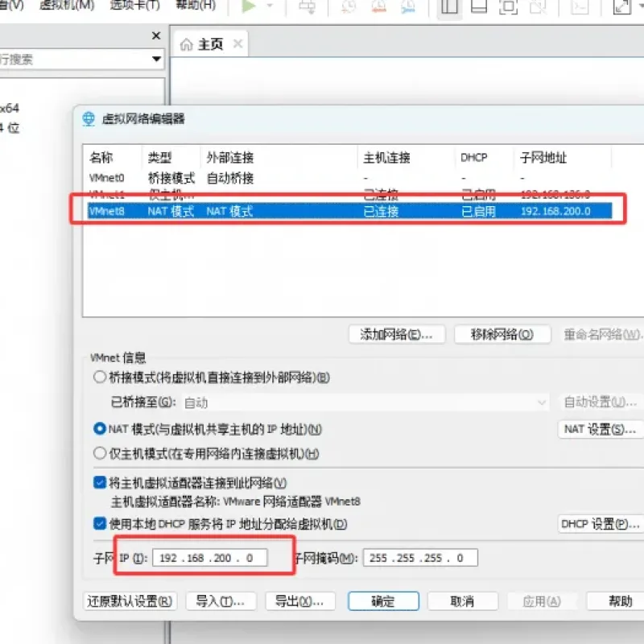The image size is (644, 644).
Task: Click the 192.168.200.0 subnet cell of VMnet8
Action: pyautogui.click(x=555, y=211)
